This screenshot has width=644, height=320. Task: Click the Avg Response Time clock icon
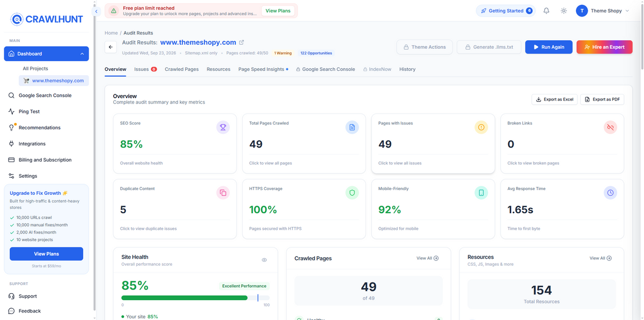pyautogui.click(x=610, y=193)
